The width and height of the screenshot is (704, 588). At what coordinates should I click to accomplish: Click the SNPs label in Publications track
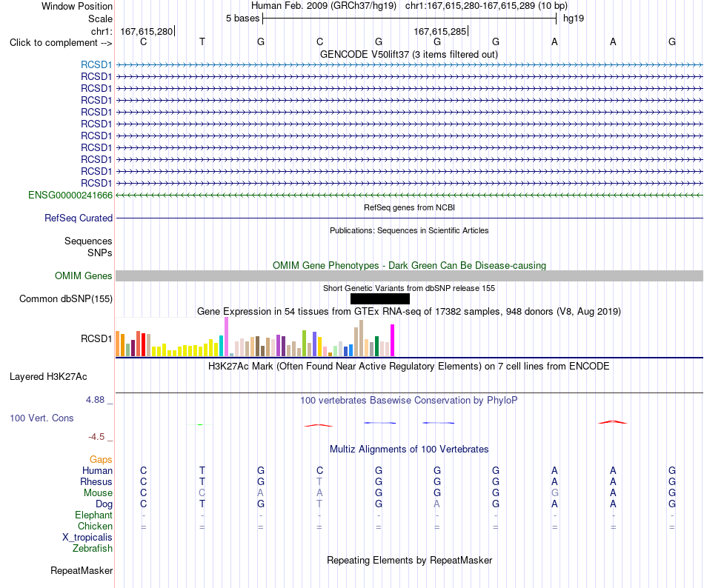(100, 253)
